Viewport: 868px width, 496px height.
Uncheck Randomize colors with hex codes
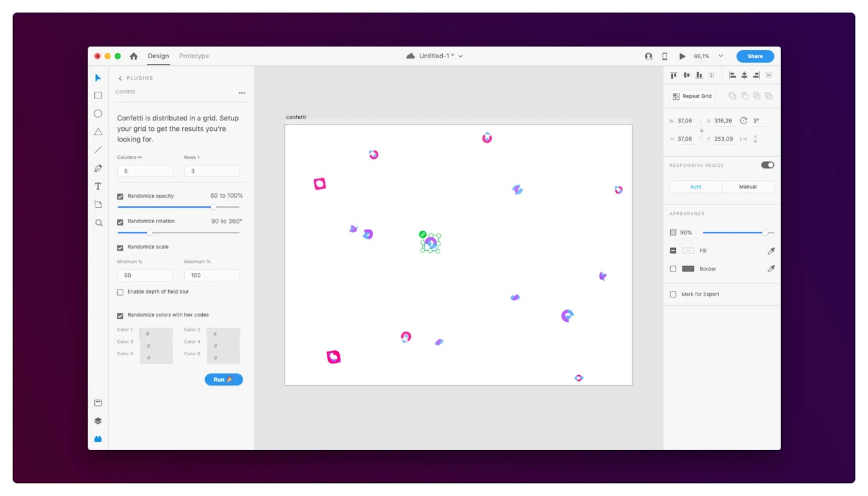pos(120,316)
